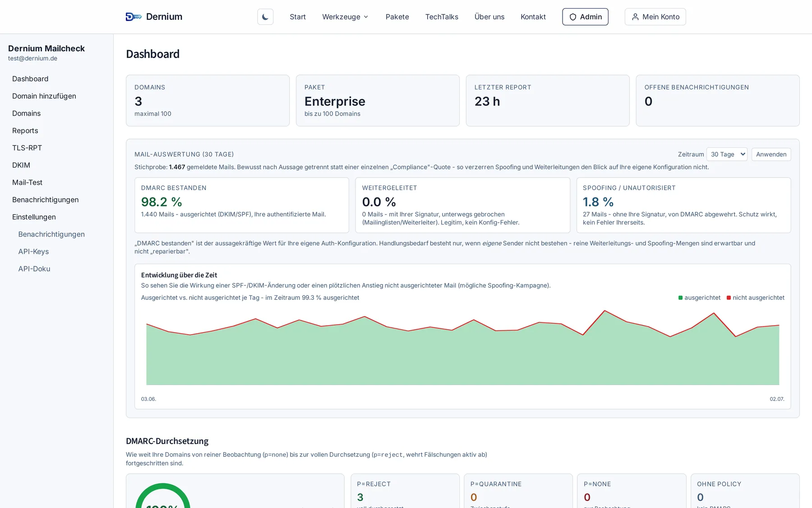The width and height of the screenshot is (812, 508).
Task: Open Domains in the sidebar
Action: tap(27, 113)
